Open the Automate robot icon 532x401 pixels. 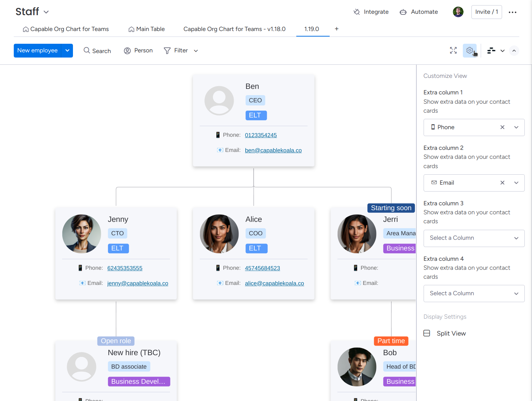[x=403, y=12]
